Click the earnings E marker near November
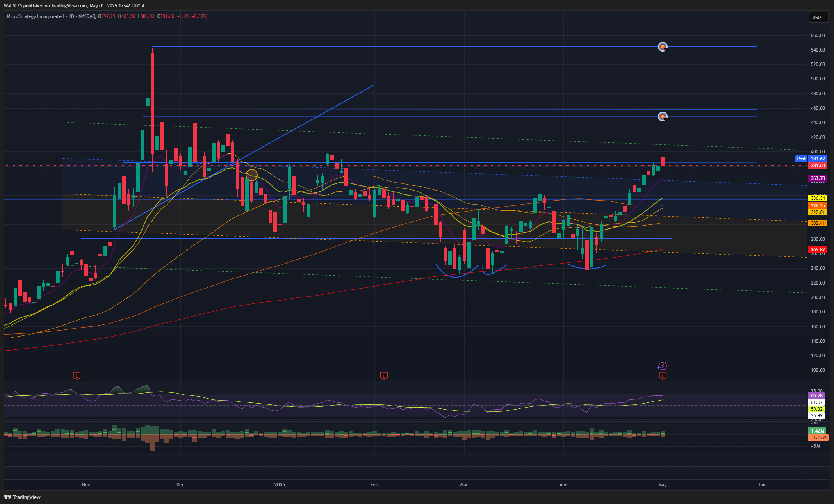The image size is (834, 504). pos(77,376)
